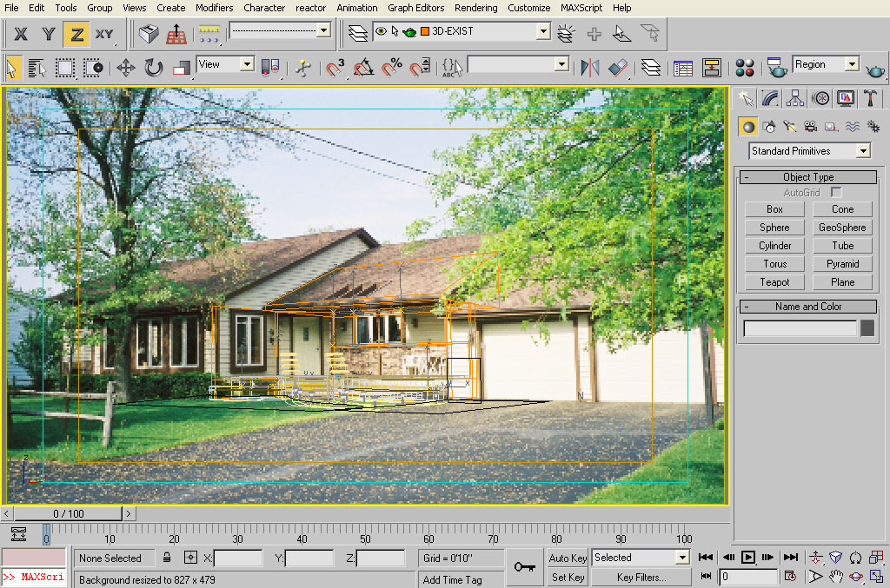The width and height of the screenshot is (890, 588).
Task: Open the 3D-EXIST layer dropdown
Action: [543, 32]
